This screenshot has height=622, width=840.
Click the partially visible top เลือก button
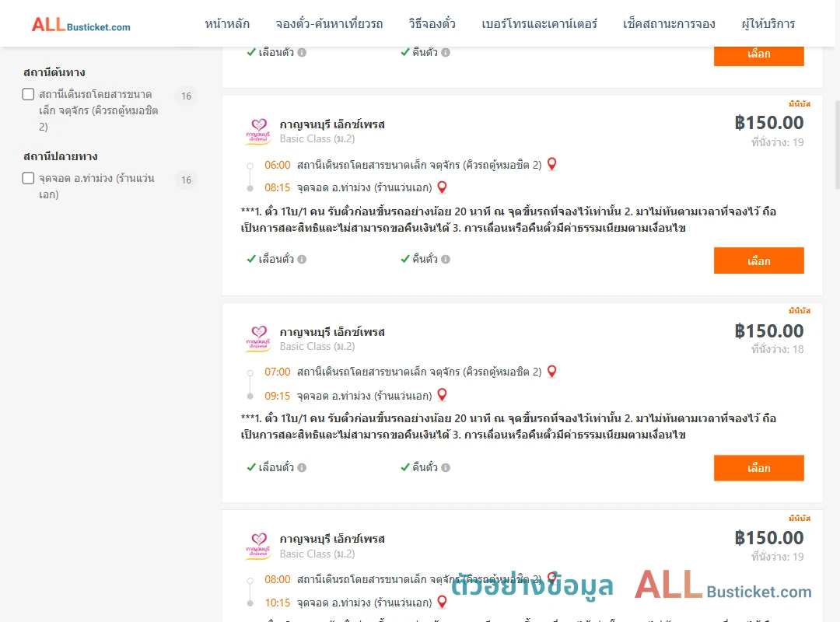(758, 56)
